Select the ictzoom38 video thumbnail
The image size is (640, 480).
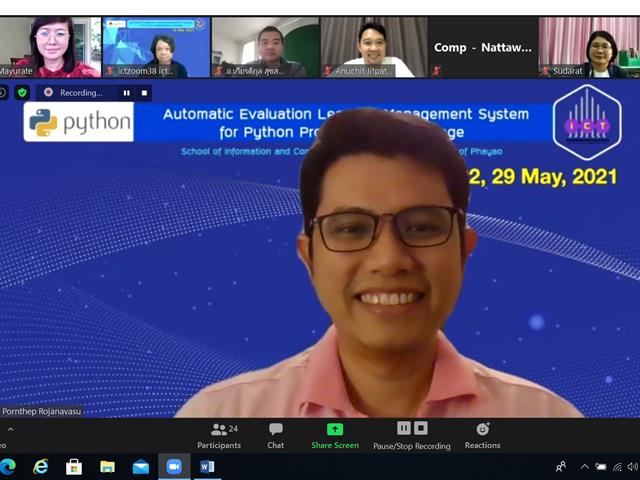click(156, 47)
